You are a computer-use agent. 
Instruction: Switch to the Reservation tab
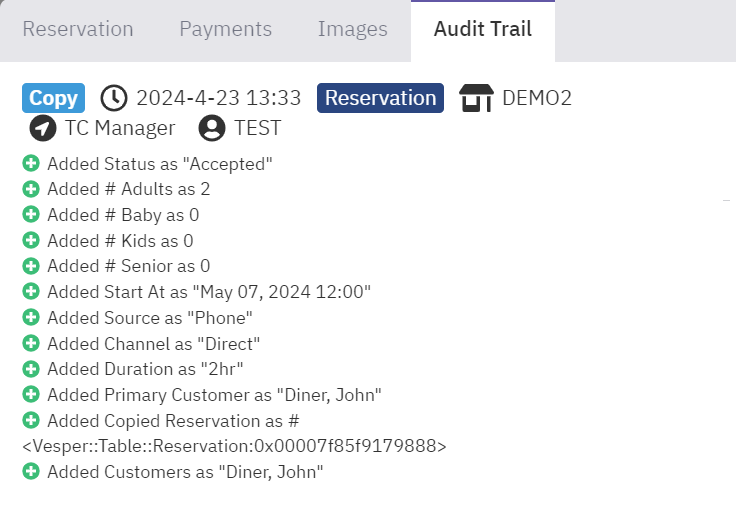click(x=78, y=29)
